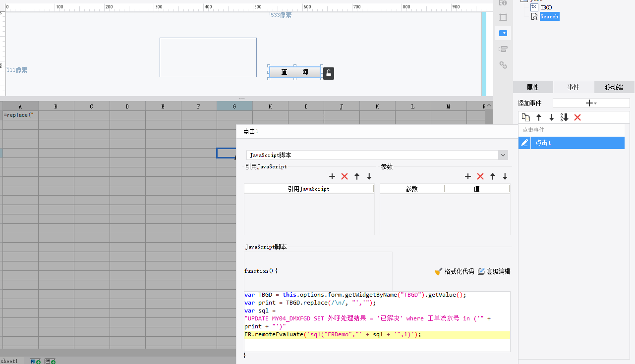Screen dimensions: 635x364
Task: Select the 查询 button widget on canvas
Action: pyautogui.click(x=295, y=72)
